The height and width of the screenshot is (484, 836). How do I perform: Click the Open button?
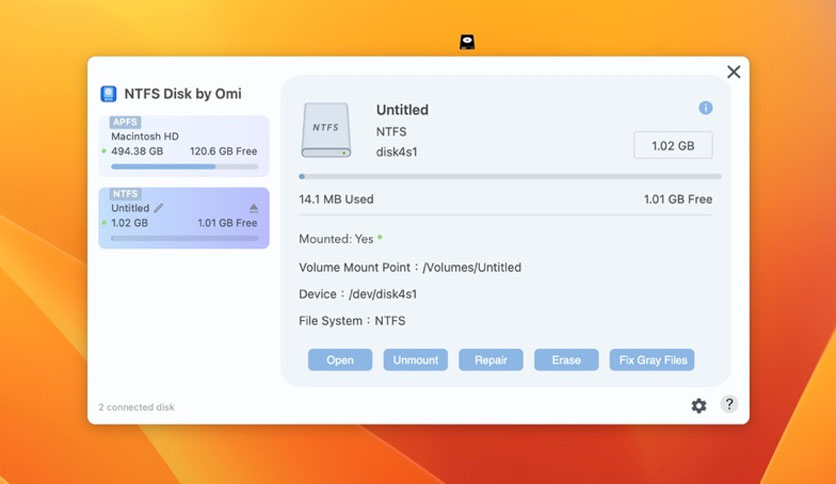pos(340,360)
